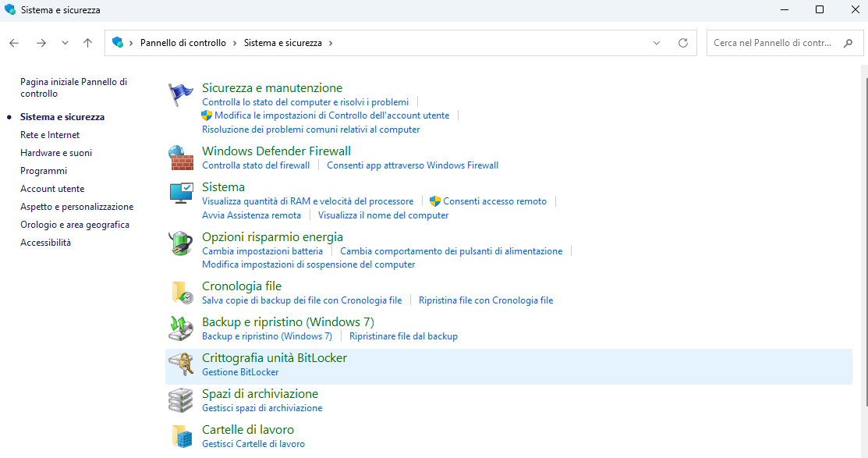Image resolution: width=868 pixels, height=458 pixels.
Task: Open Controlla lo stato del computer link
Action: [305, 102]
